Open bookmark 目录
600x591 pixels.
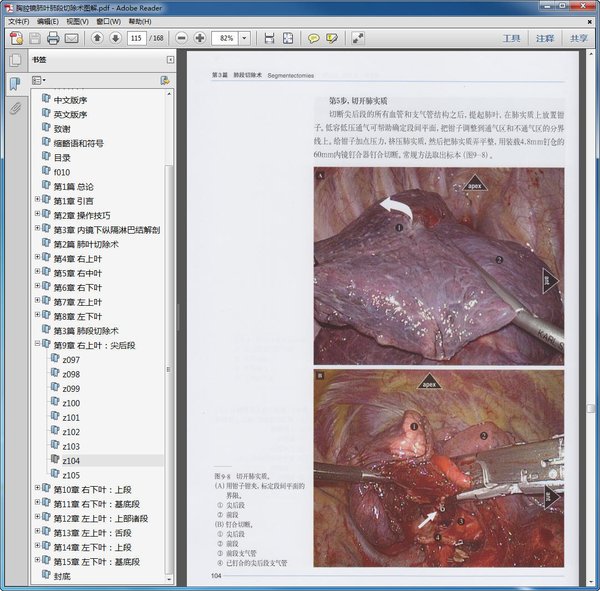[x=62, y=158]
